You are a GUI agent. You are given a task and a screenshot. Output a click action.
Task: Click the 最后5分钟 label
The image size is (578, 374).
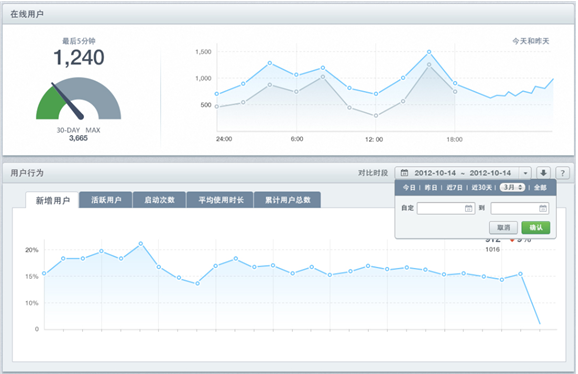point(79,41)
